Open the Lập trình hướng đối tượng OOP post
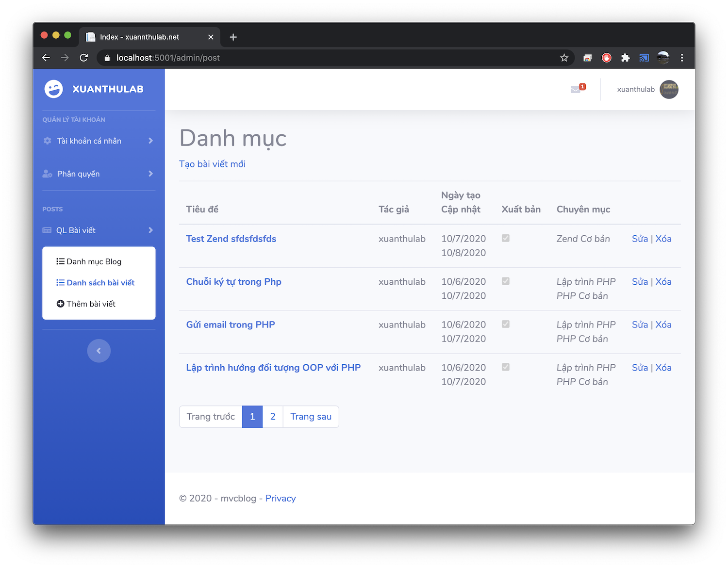Viewport: 728px width, 568px height. coord(273,368)
